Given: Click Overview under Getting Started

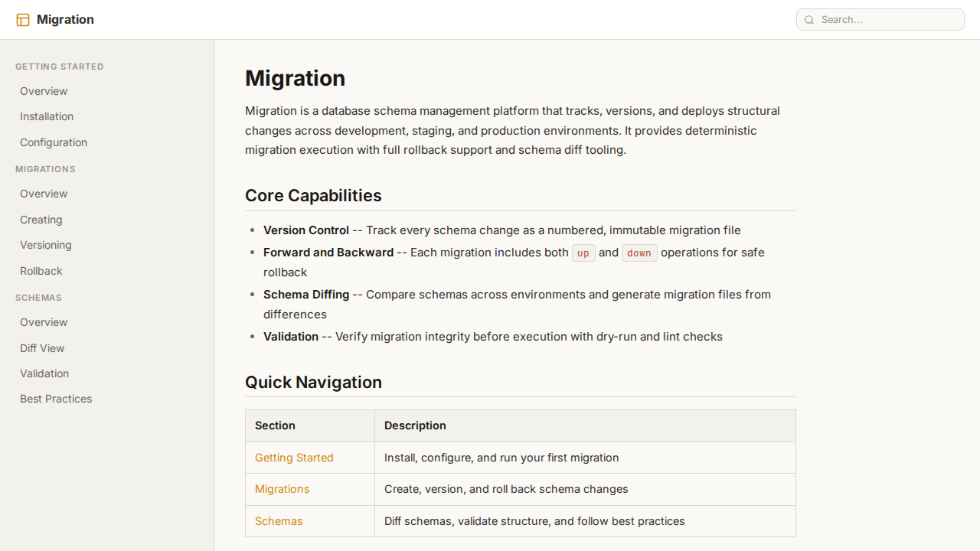Looking at the screenshot, I should coord(44,91).
